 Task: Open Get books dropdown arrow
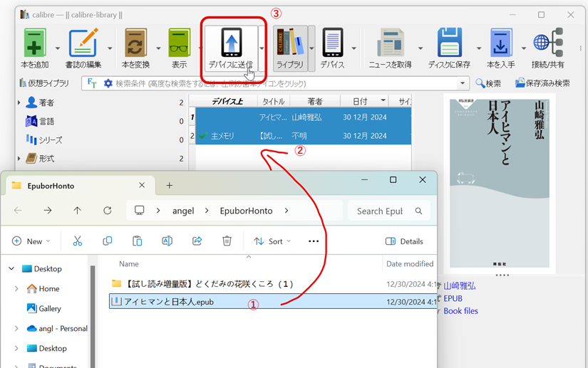(524, 48)
